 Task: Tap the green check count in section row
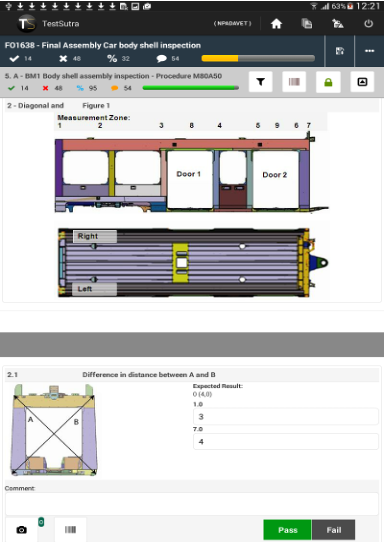[18, 88]
